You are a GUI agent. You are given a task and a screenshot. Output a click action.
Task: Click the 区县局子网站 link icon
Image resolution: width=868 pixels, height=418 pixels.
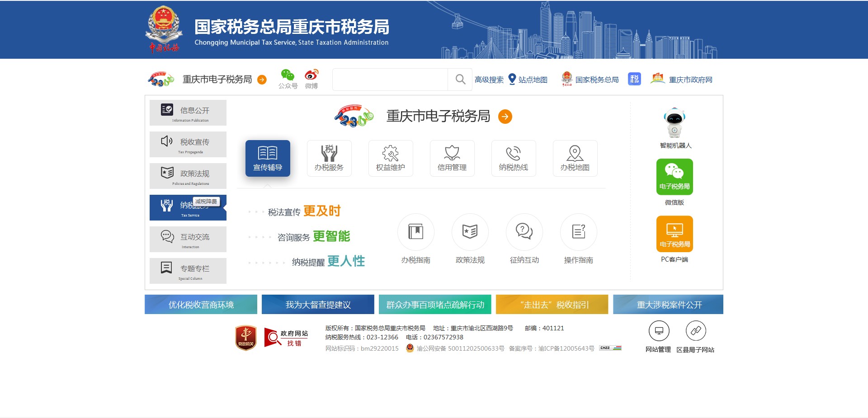point(696,331)
